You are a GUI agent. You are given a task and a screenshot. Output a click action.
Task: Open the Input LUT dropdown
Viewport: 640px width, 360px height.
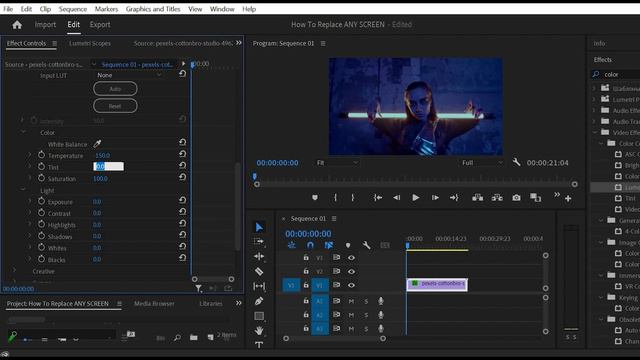[129, 75]
